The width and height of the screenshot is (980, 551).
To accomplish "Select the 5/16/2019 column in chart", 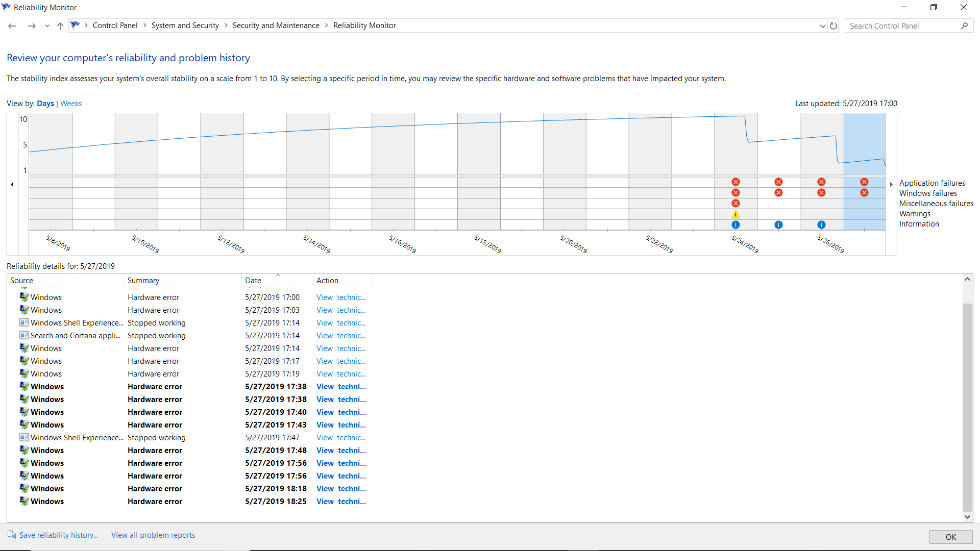I will click(393, 172).
